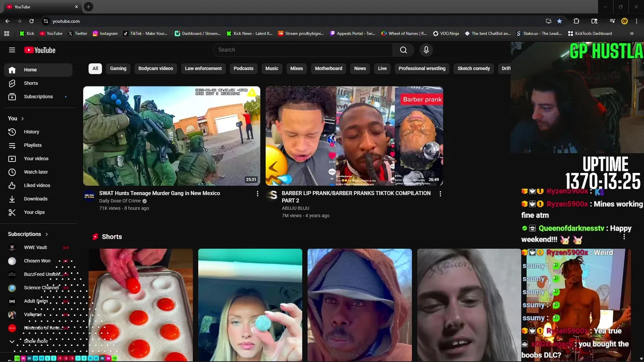Expand the You section chevron
The width and height of the screenshot is (644, 362).
coord(23,119)
